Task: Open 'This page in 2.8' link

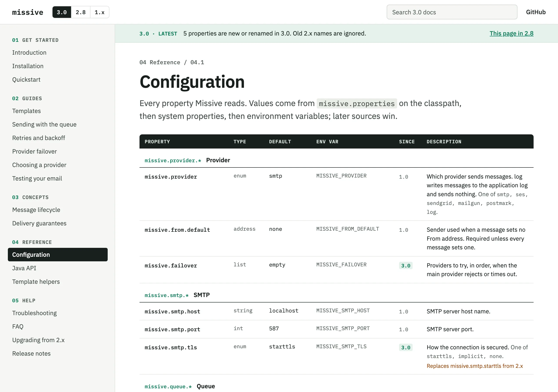Action: [x=511, y=34]
